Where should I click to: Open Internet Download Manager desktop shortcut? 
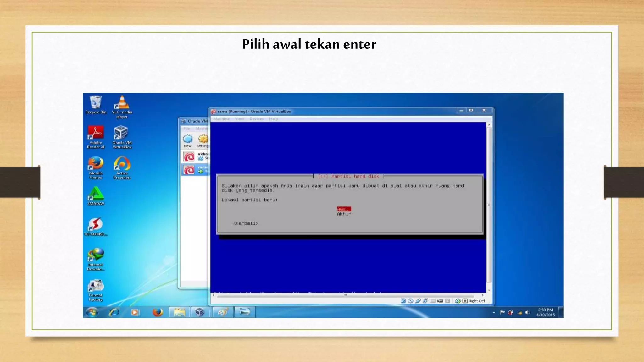[x=96, y=259]
